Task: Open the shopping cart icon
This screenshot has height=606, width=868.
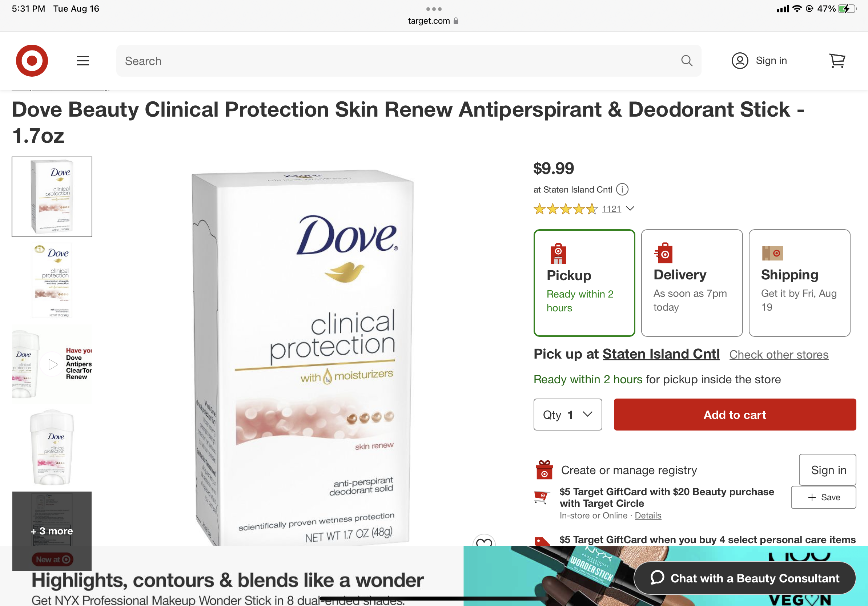Action: tap(837, 60)
